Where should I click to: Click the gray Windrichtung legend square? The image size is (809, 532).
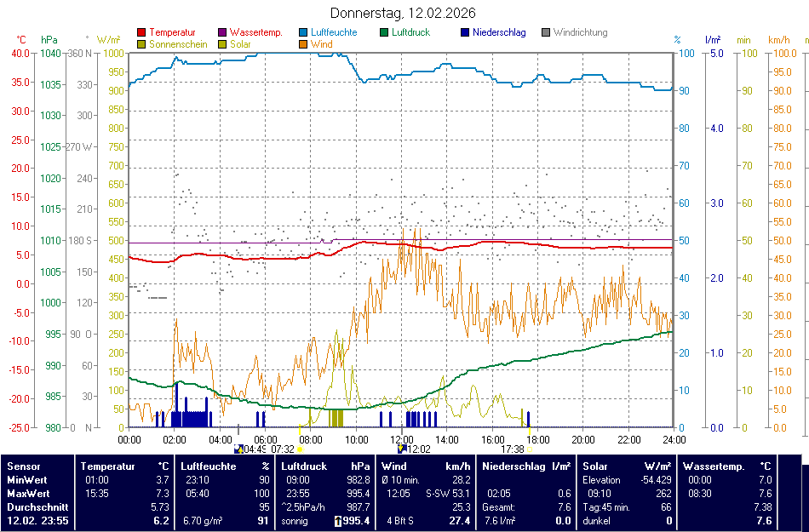pyautogui.click(x=547, y=33)
